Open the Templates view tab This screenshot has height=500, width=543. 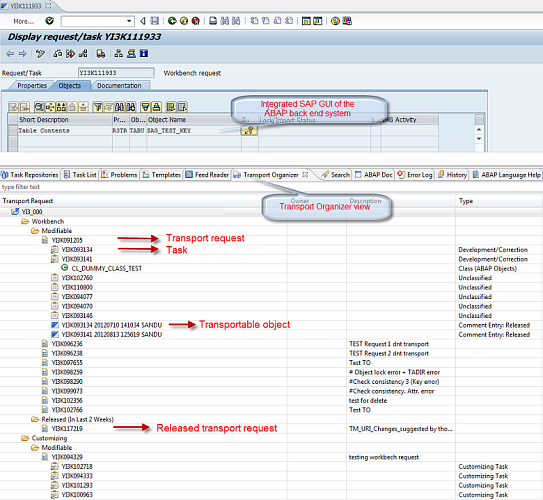(162, 175)
